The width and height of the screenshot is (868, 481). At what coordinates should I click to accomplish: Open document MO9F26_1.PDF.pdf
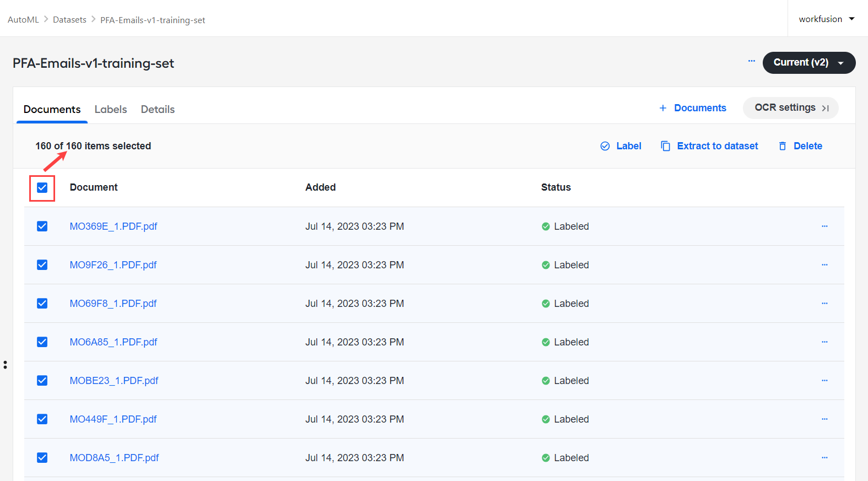pos(113,265)
